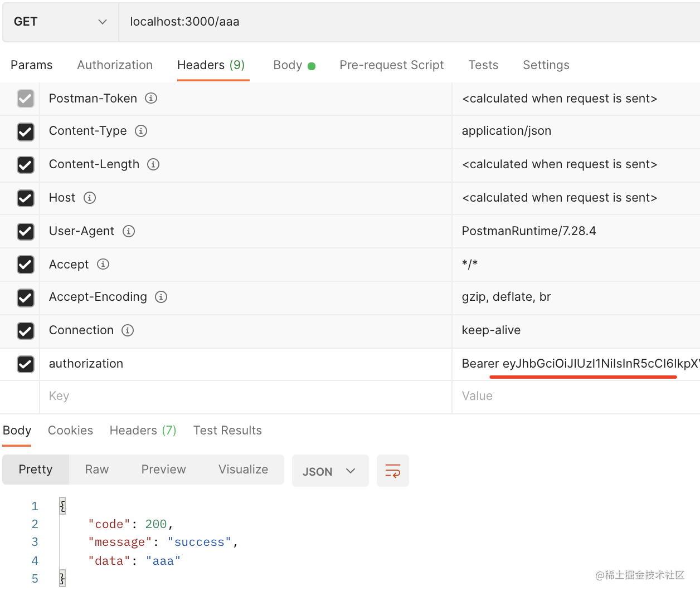The image size is (700, 596).
Task: Open the GET method dropdown
Action: (x=60, y=22)
